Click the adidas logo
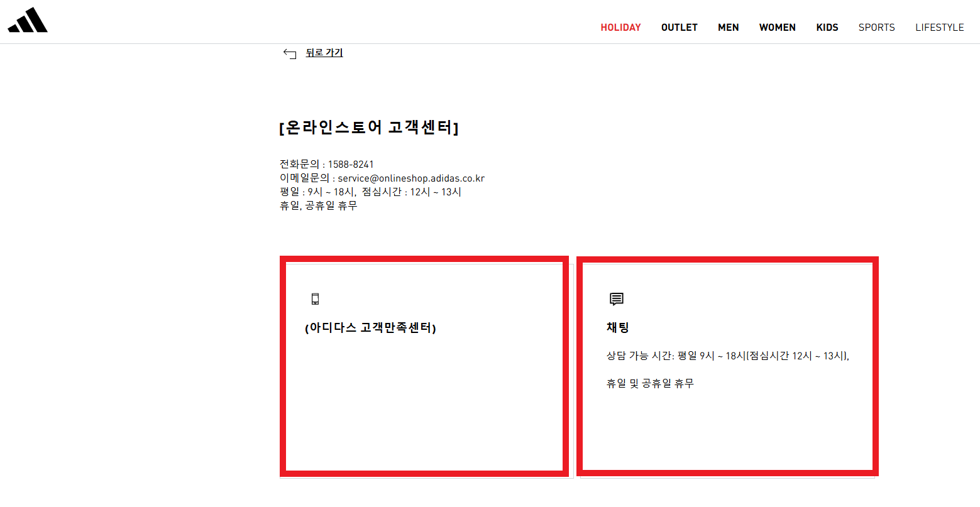The width and height of the screenshot is (980, 507). click(x=28, y=20)
